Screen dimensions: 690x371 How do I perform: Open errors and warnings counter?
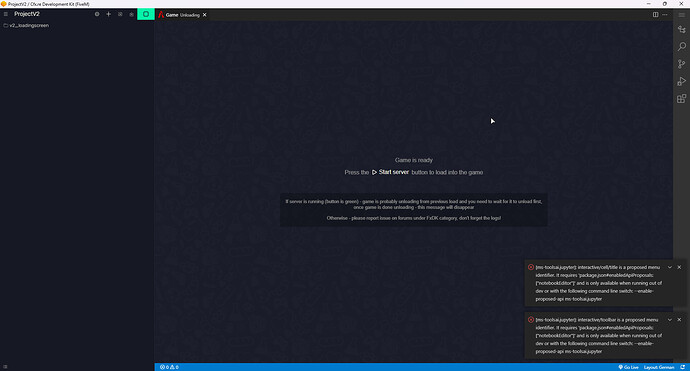pos(169,367)
